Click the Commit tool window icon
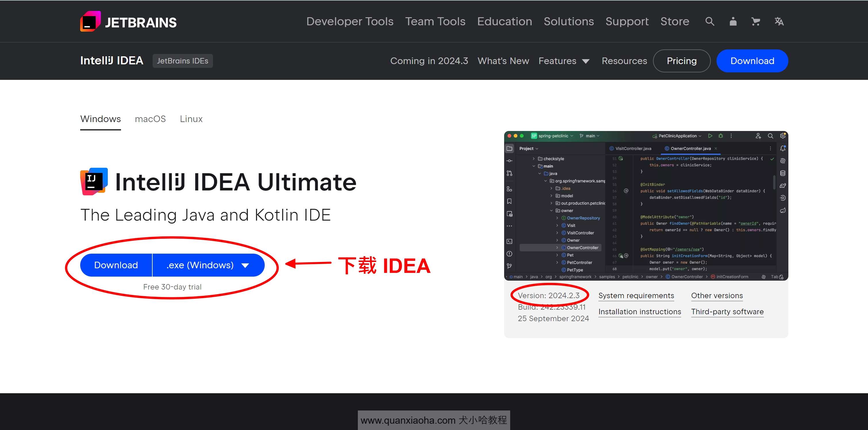Image resolution: width=868 pixels, height=430 pixels. pyautogui.click(x=510, y=161)
